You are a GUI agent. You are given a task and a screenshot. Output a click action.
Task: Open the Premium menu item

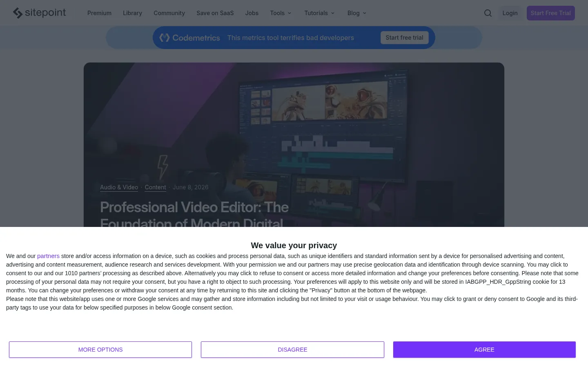99,13
